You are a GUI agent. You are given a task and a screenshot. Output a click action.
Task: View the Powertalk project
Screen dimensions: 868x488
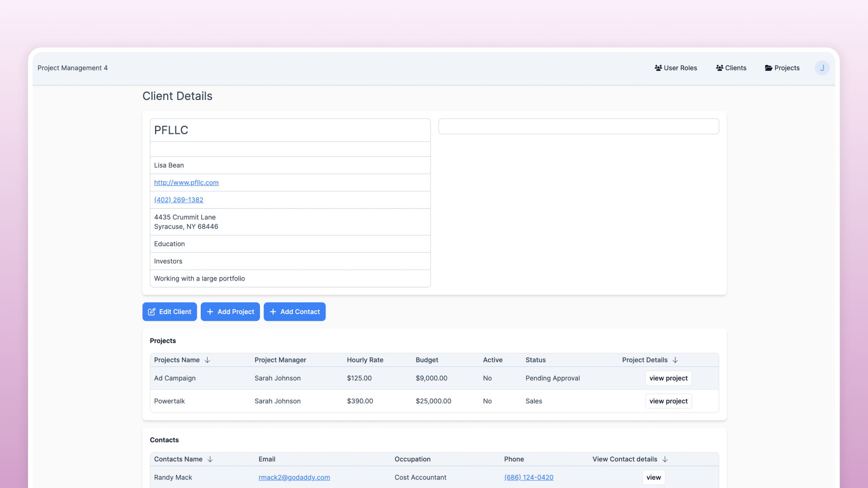tap(668, 401)
